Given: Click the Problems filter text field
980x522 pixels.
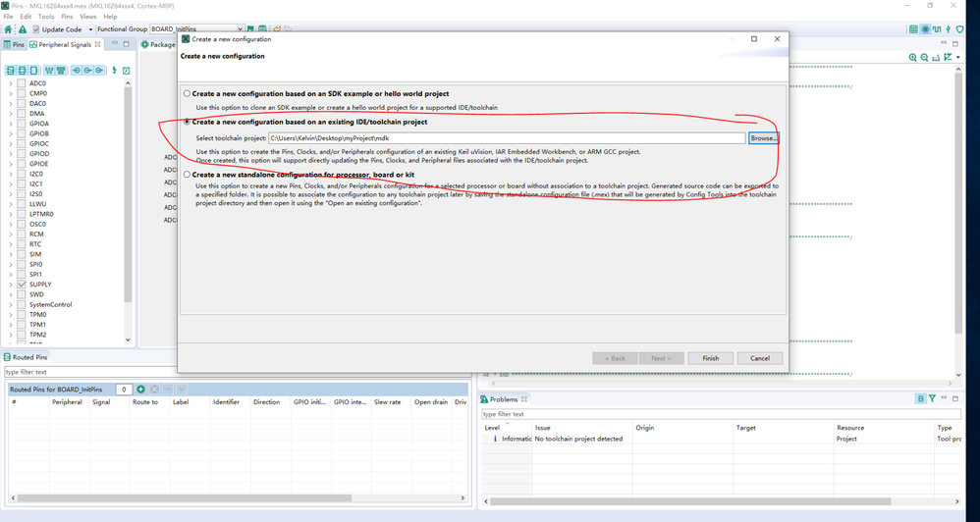Looking at the screenshot, I should click(x=721, y=414).
